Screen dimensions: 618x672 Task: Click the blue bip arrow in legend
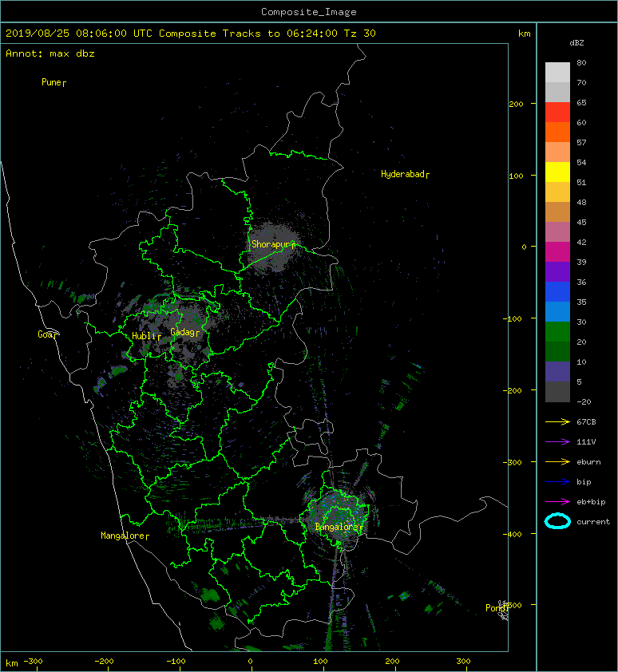[x=557, y=482]
